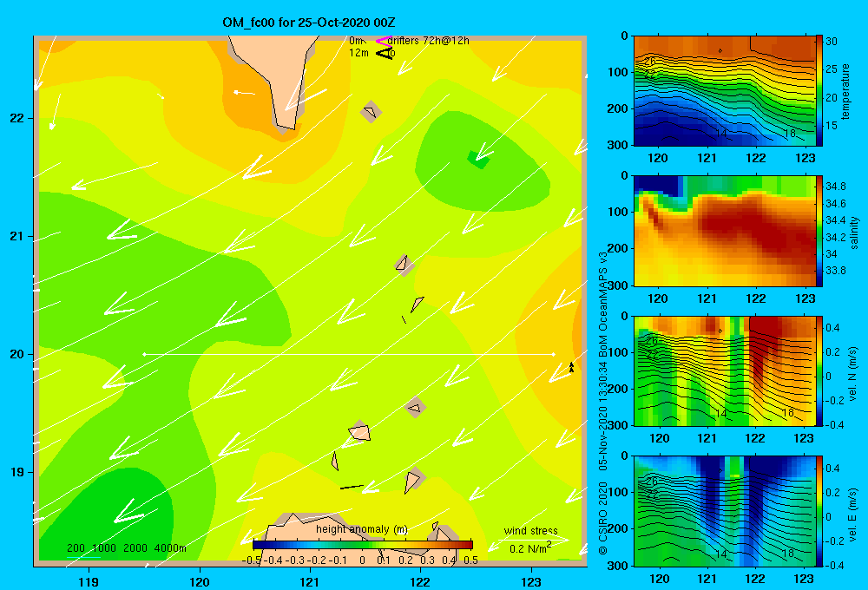Click the '0.2 N/m²' wind stress value
This screenshot has width=868, height=590.
click(x=530, y=548)
